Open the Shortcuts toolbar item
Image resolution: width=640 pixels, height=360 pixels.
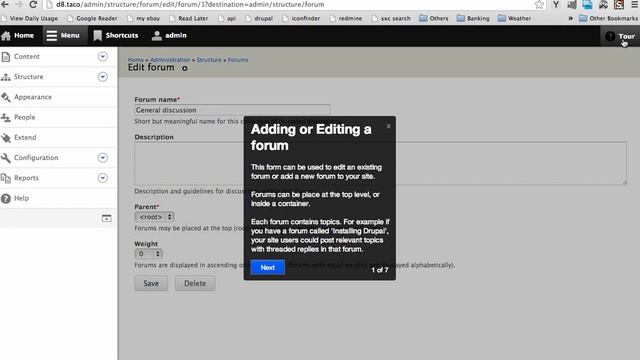pos(116,36)
